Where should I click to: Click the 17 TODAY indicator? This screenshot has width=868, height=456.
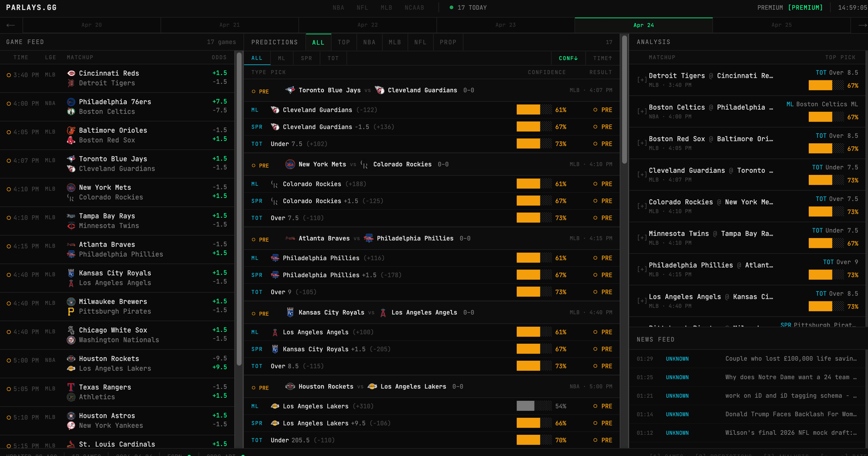click(x=468, y=8)
